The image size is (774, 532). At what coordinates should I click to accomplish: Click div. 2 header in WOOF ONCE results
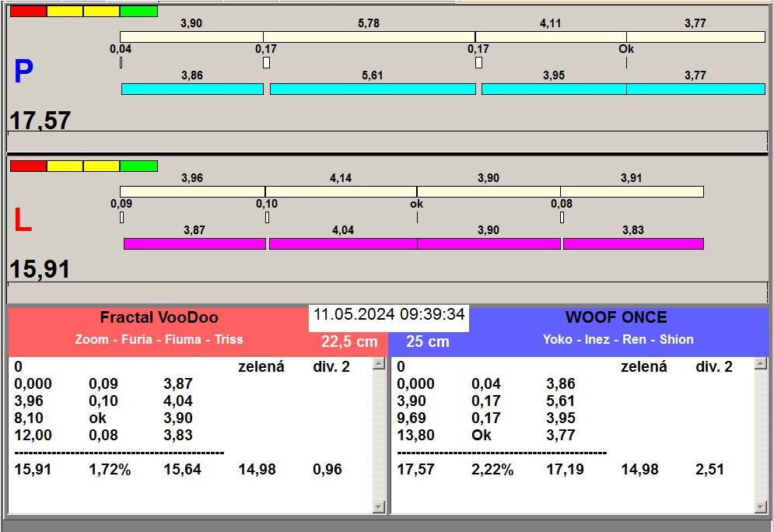pyautogui.click(x=714, y=366)
